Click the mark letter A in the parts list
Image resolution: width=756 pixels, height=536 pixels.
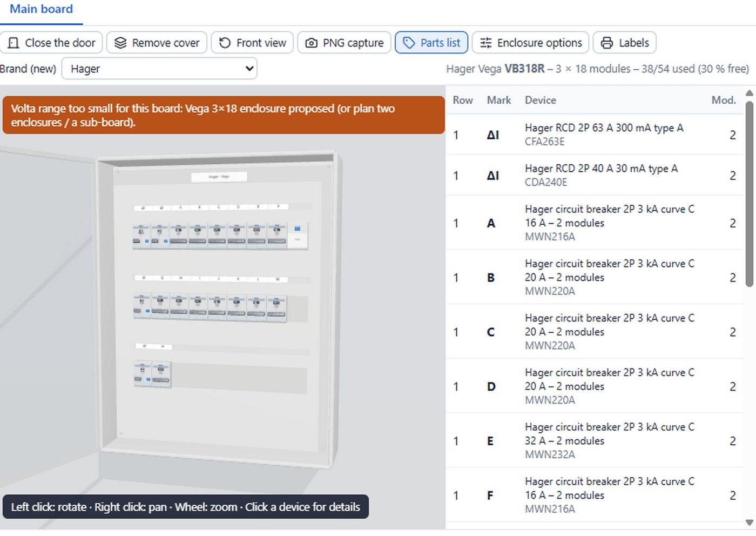tap(491, 223)
